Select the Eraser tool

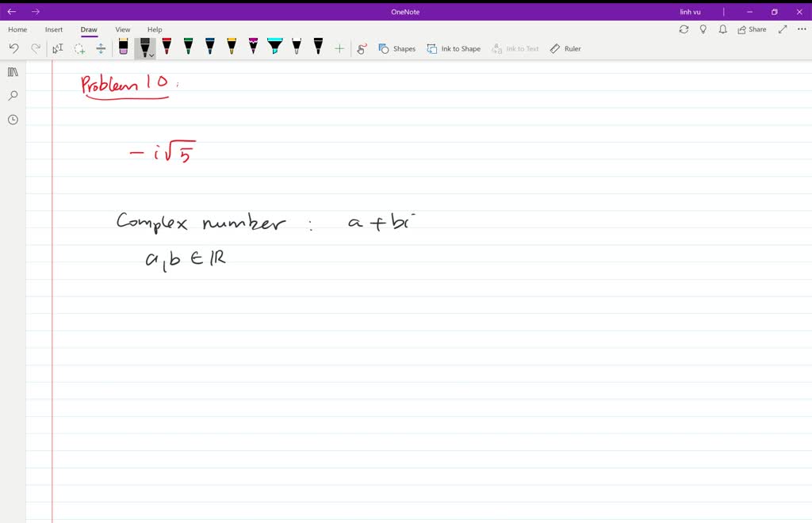coord(123,46)
